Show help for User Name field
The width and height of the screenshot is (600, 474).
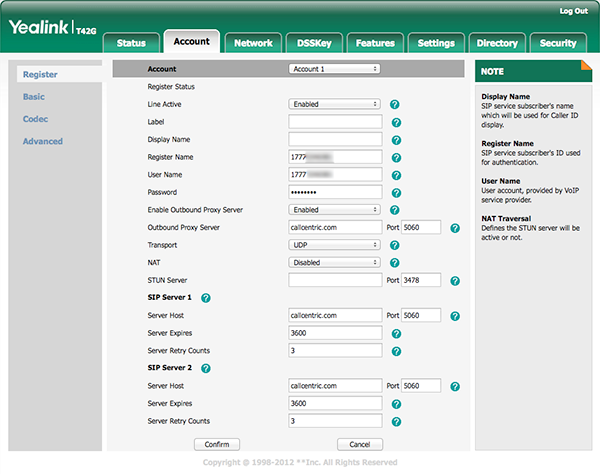[396, 175]
